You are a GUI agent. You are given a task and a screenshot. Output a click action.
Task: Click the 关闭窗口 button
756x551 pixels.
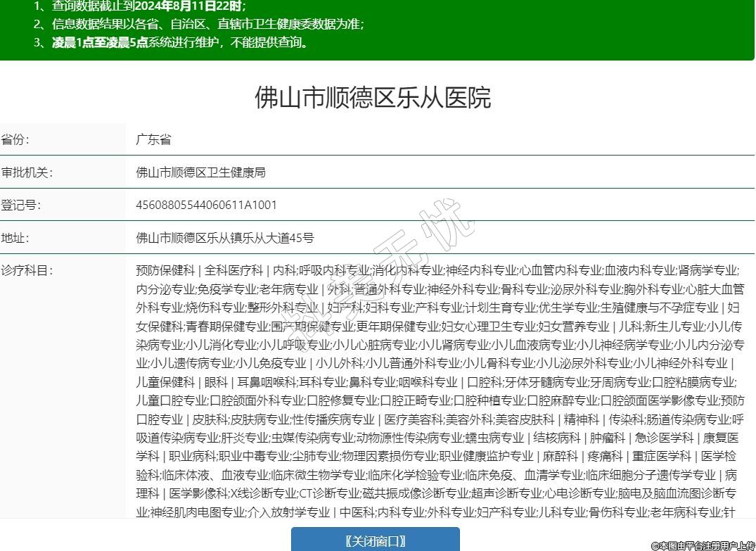pos(376,540)
